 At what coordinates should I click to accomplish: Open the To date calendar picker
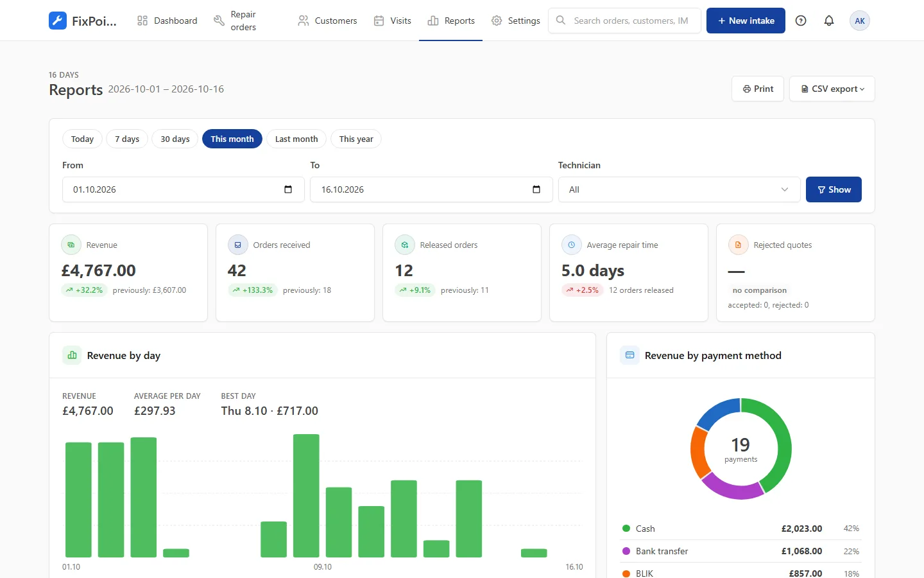(x=536, y=189)
